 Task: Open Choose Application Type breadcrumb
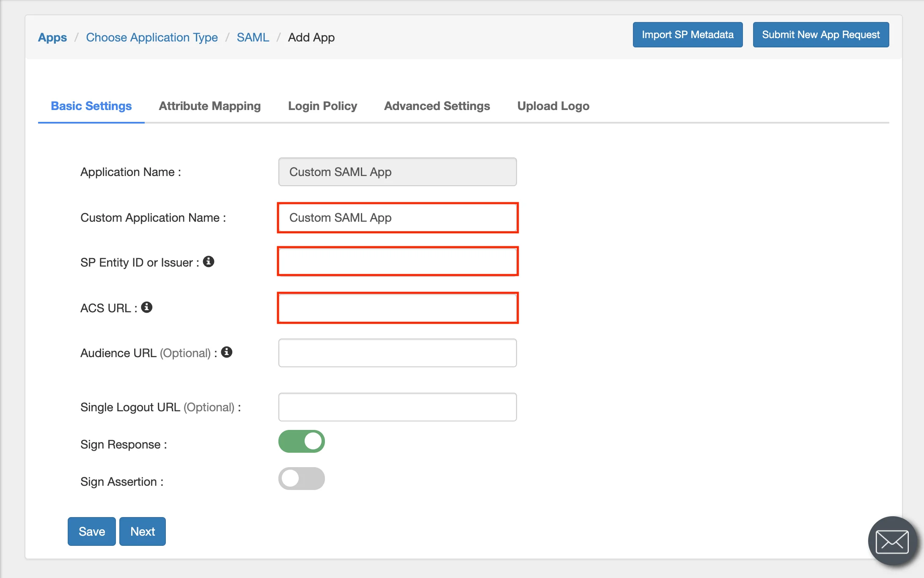(152, 37)
